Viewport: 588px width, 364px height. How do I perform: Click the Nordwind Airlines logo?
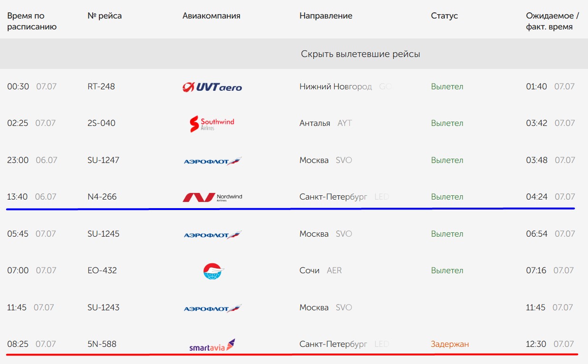click(x=212, y=197)
